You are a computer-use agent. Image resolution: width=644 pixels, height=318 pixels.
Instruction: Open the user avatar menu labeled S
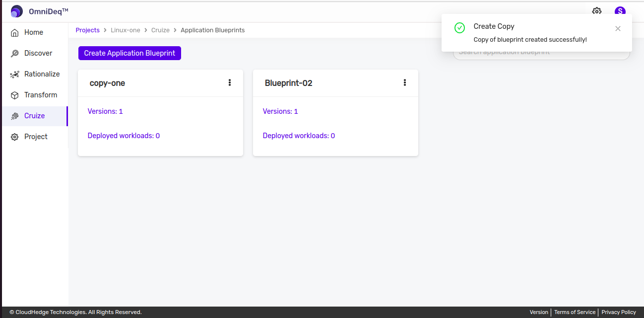click(620, 11)
